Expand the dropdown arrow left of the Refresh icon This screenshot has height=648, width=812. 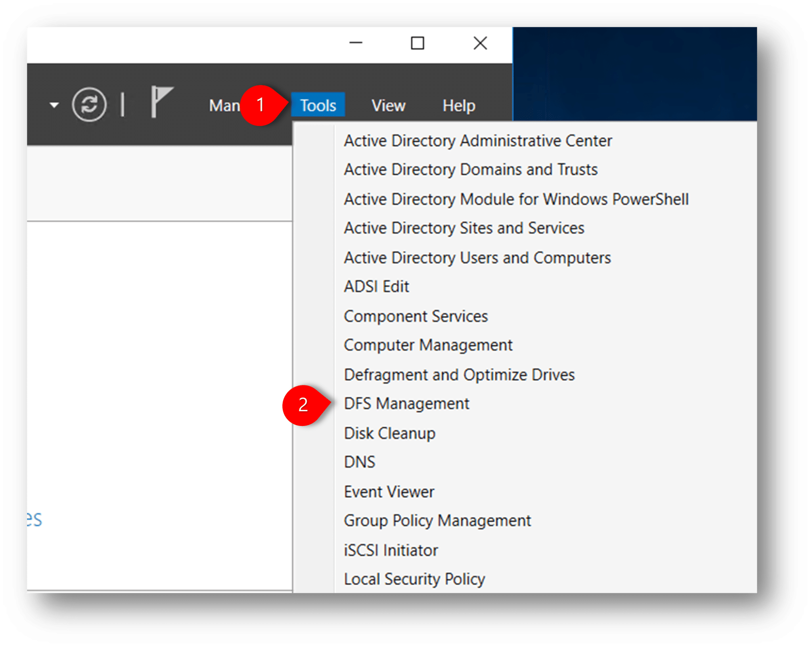54,104
